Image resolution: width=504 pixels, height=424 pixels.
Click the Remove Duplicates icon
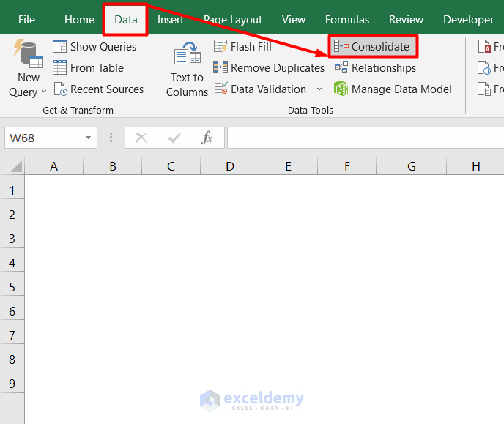tap(220, 67)
